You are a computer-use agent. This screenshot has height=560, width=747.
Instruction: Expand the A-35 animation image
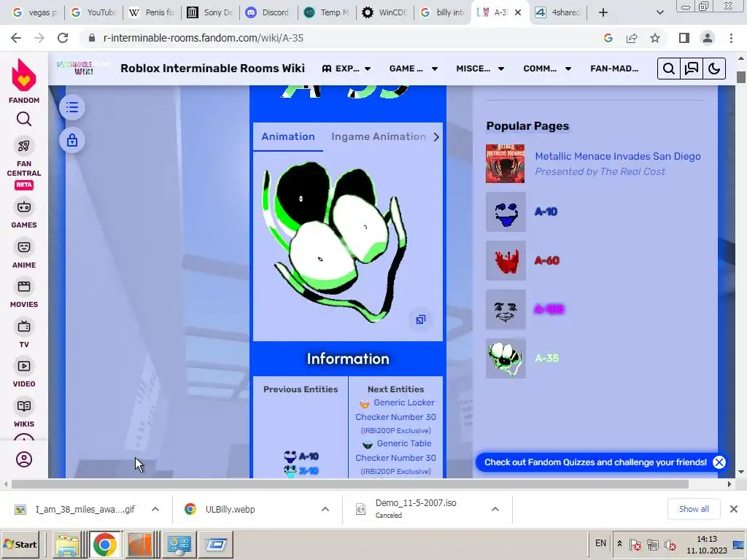coord(421,319)
